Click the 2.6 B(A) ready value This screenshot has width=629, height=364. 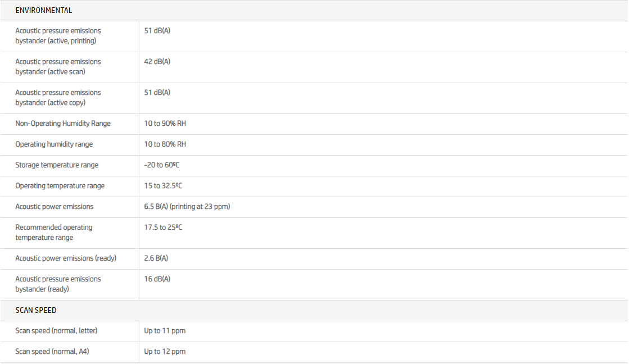click(156, 258)
